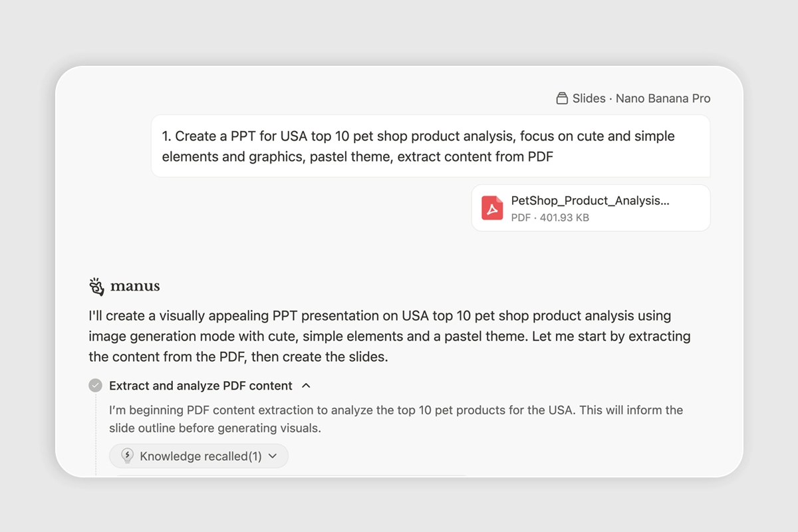Image resolution: width=798 pixels, height=532 pixels.
Task: Click the red PDF icon on the attachment
Action: pyautogui.click(x=492, y=207)
